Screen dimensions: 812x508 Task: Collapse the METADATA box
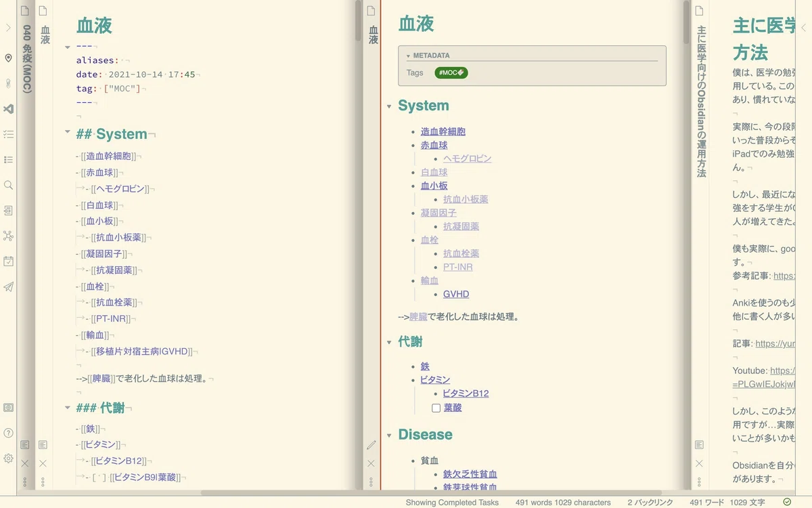pyautogui.click(x=408, y=56)
